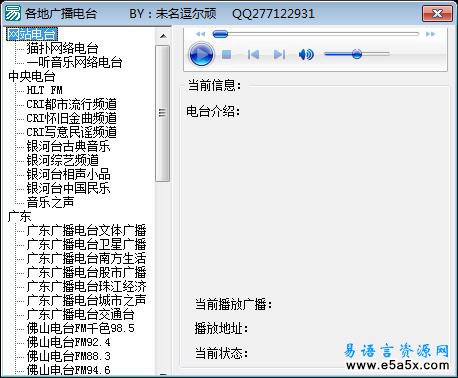The height and width of the screenshot is (378, 458).
Task: Click the blue Play button
Action: point(201,54)
